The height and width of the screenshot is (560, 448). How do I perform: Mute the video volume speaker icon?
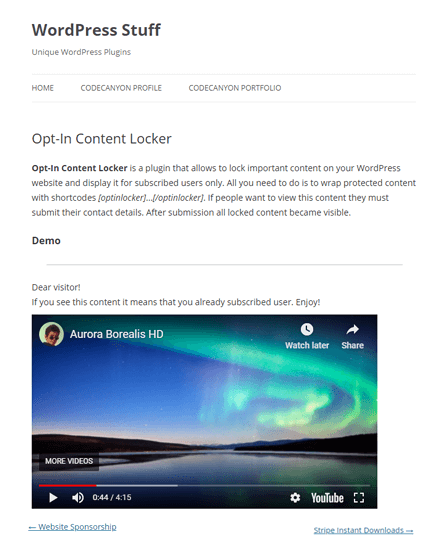click(78, 498)
